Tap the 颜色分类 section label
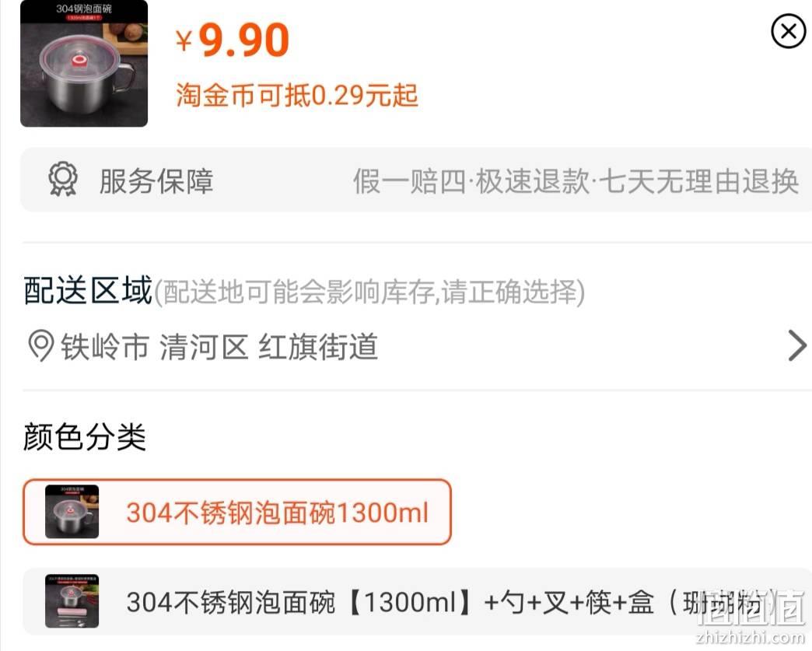 pyautogui.click(x=85, y=436)
